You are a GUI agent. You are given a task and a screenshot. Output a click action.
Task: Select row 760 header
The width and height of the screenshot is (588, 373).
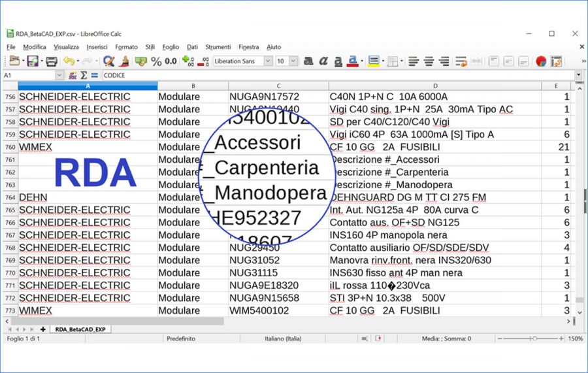10,147
